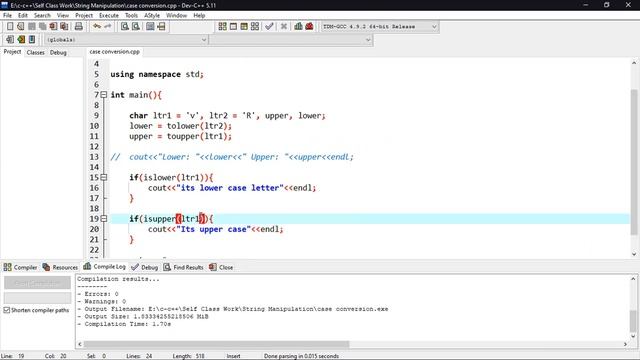Collapse the islower if-block at line 15

tap(104, 178)
